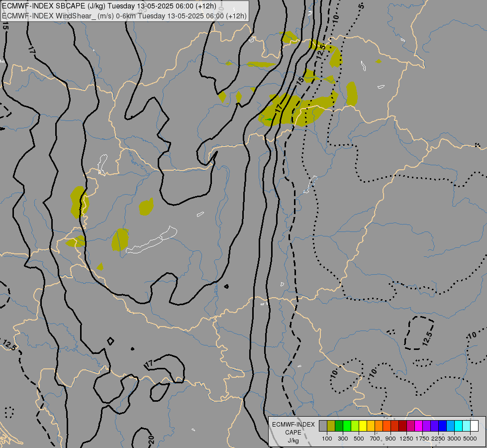The height and width of the screenshot is (448, 487).
Task: Select the gray legend swatch below 100
Action: pos(323,426)
